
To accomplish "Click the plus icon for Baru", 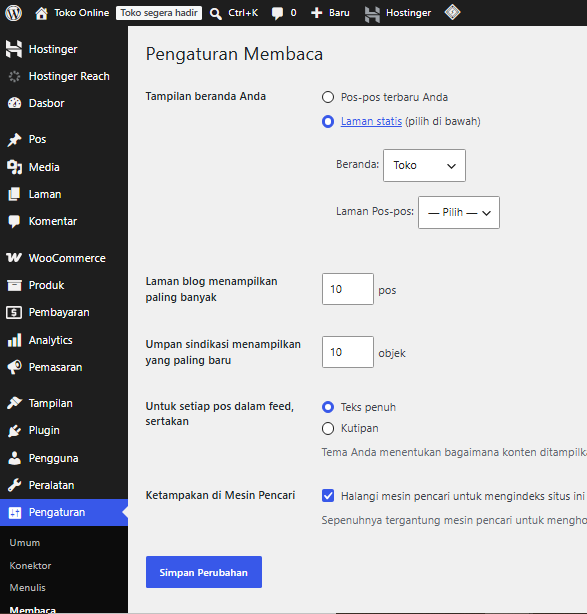I will pos(316,13).
